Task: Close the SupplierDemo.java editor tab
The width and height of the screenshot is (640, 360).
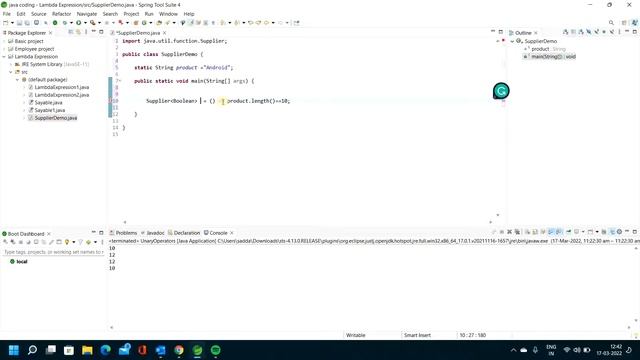Action: tap(165, 33)
